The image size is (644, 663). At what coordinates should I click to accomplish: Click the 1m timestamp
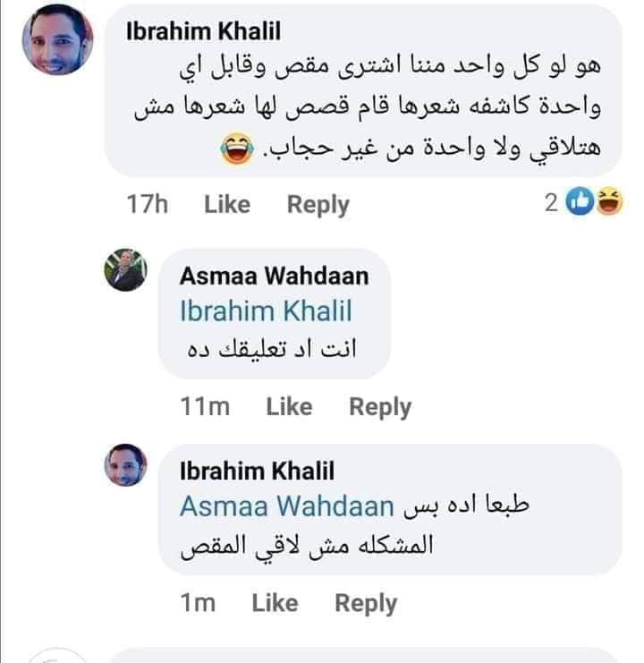(x=198, y=603)
